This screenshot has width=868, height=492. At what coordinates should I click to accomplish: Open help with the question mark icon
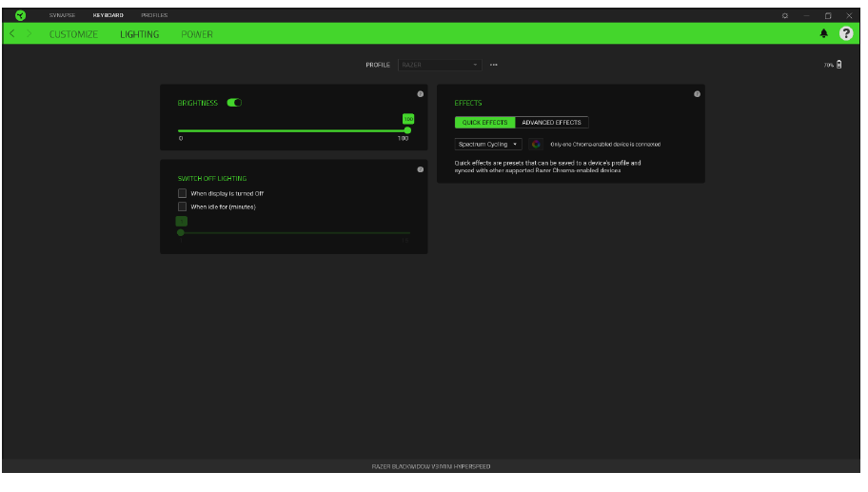pyautogui.click(x=845, y=33)
